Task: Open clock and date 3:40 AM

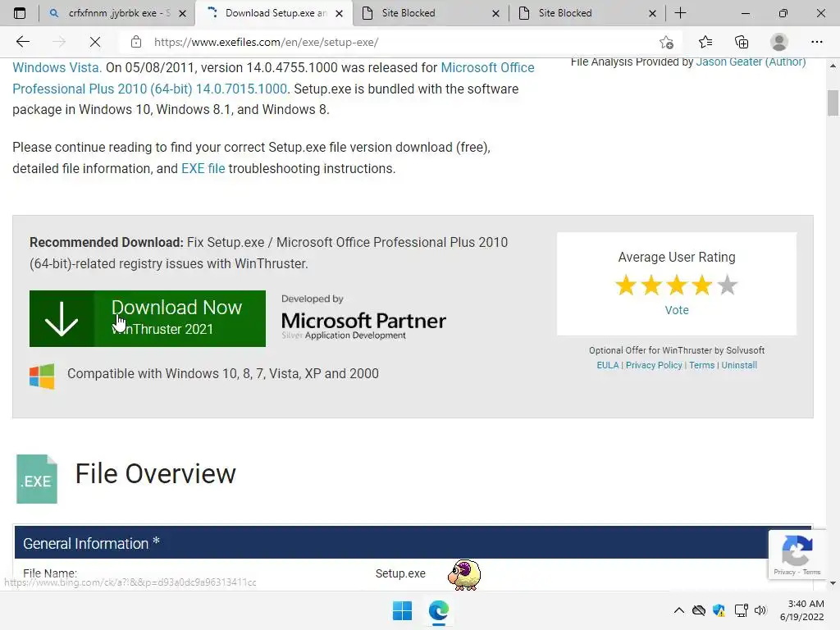Action: 802,610
